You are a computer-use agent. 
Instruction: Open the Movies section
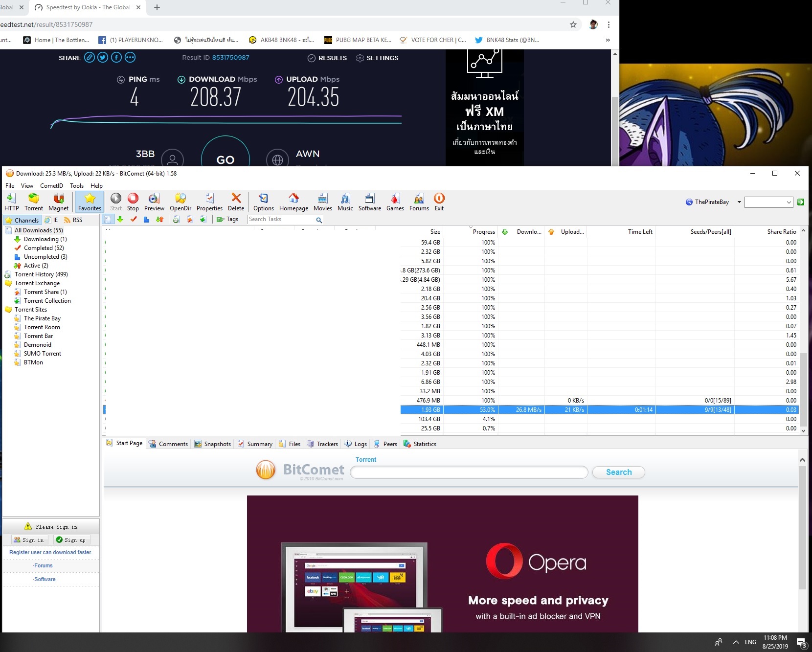pos(323,202)
